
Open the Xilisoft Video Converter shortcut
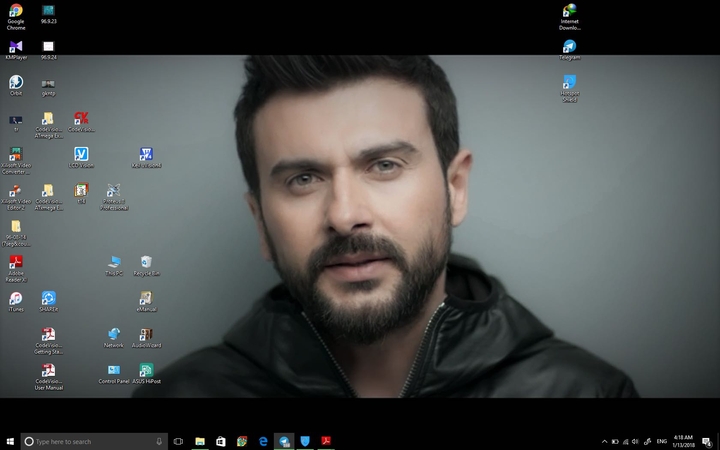coord(16,161)
